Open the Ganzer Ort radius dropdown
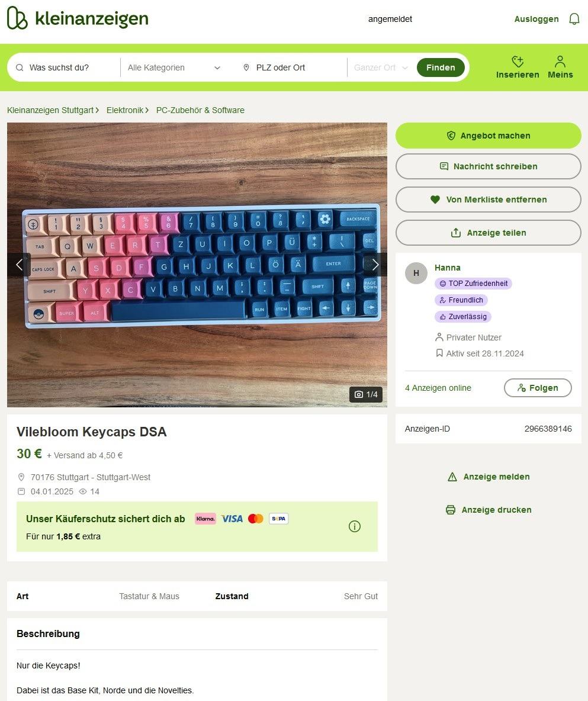 tap(381, 67)
